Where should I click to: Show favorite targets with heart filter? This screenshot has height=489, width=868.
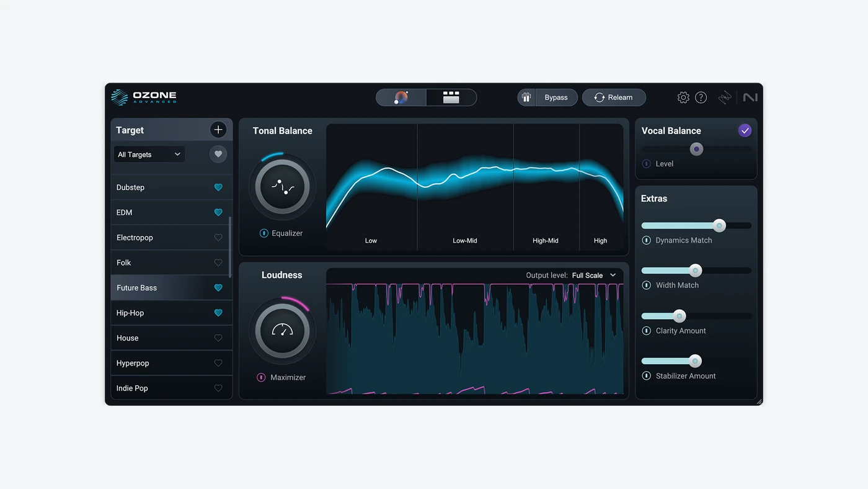coord(218,155)
